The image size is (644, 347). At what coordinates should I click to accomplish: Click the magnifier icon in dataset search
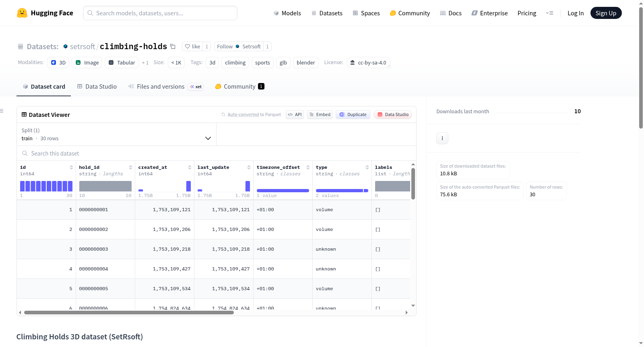pyautogui.click(x=25, y=153)
